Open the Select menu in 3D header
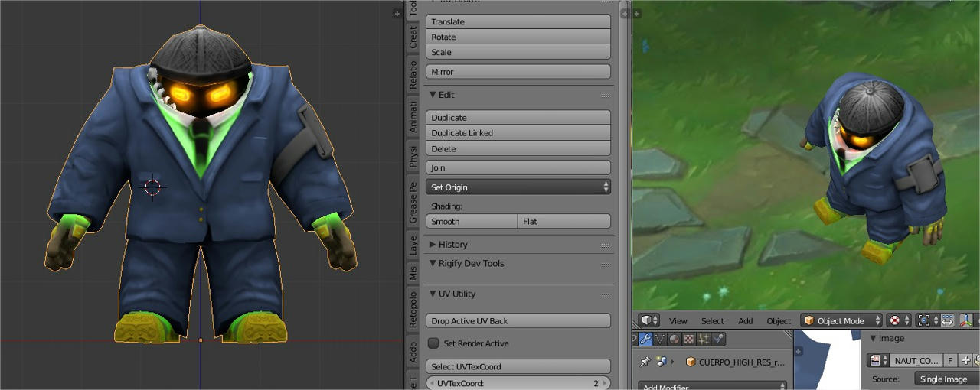The width and height of the screenshot is (980, 390). pyautogui.click(x=712, y=321)
